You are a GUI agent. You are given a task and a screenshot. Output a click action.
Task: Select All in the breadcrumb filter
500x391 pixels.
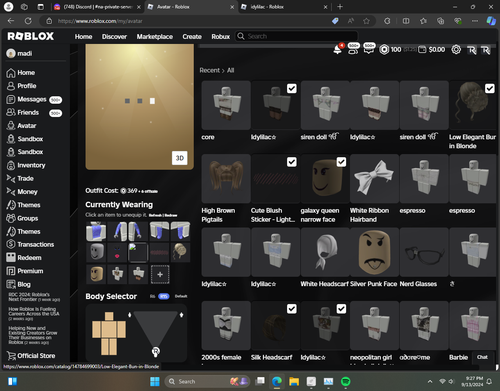click(231, 70)
